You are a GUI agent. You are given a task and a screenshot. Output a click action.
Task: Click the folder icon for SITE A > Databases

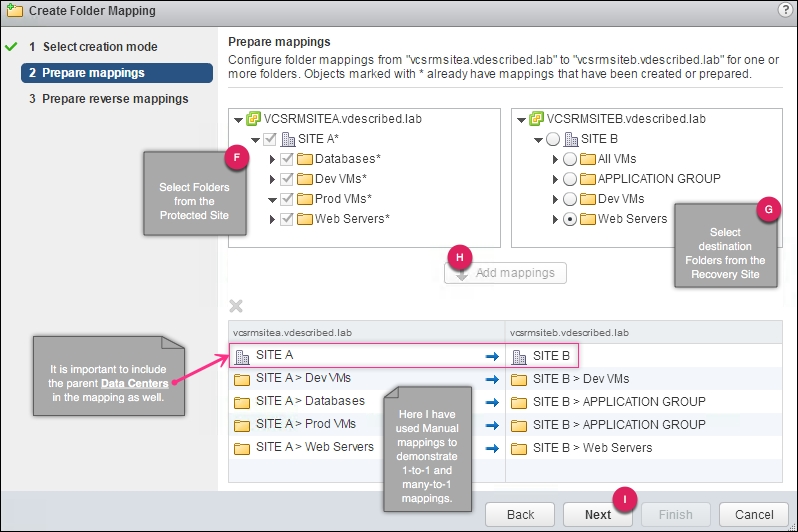point(242,402)
